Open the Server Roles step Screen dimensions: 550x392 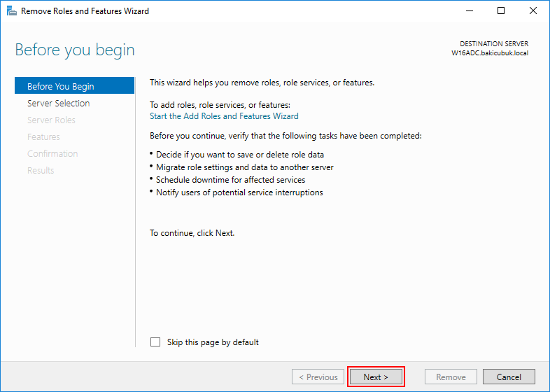point(51,120)
